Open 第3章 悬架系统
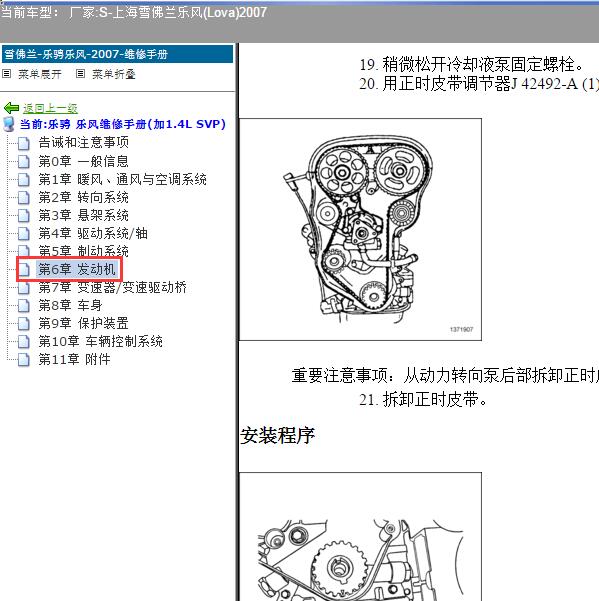 tap(84, 215)
